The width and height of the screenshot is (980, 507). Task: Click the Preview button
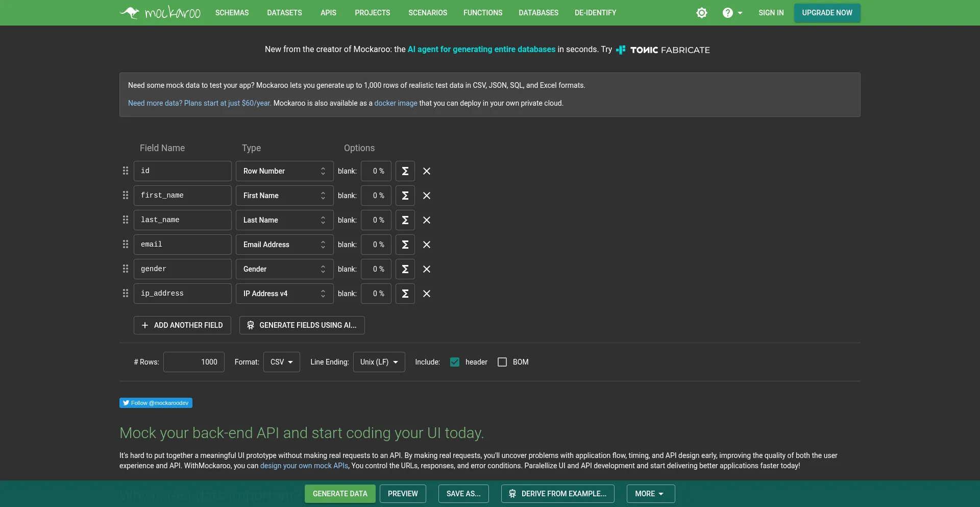pos(403,494)
